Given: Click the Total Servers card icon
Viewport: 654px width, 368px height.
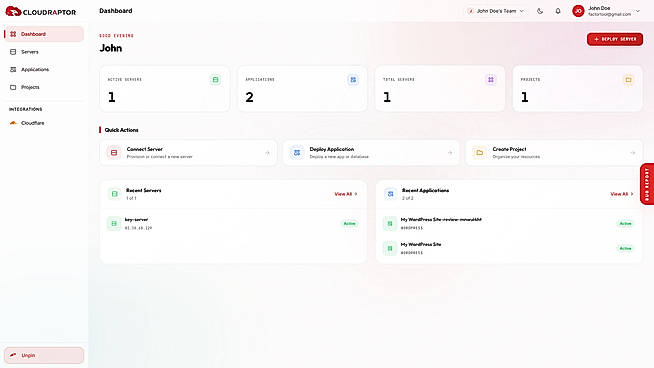Looking at the screenshot, I should [x=490, y=80].
